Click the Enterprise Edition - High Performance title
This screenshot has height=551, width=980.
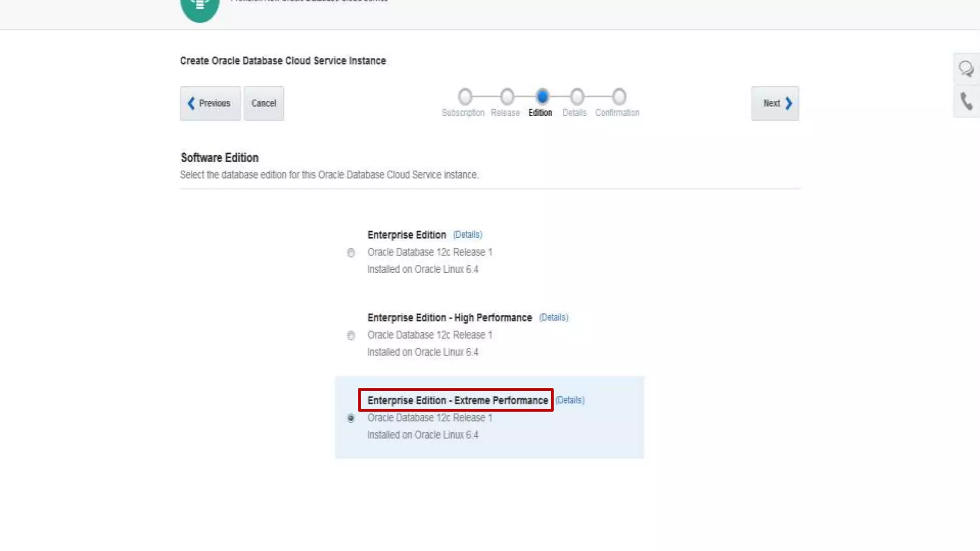(x=449, y=318)
